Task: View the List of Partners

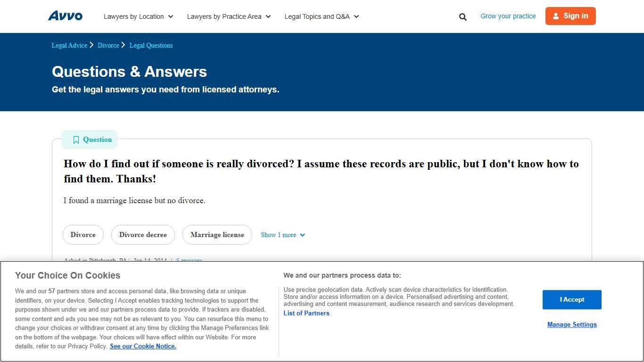Action: (x=306, y=313)
